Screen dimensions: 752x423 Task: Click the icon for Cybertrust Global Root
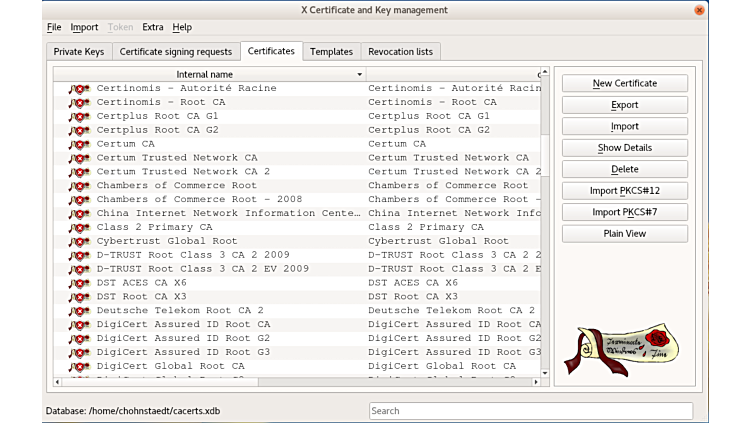pyautogui.click(x=79, y=241)
